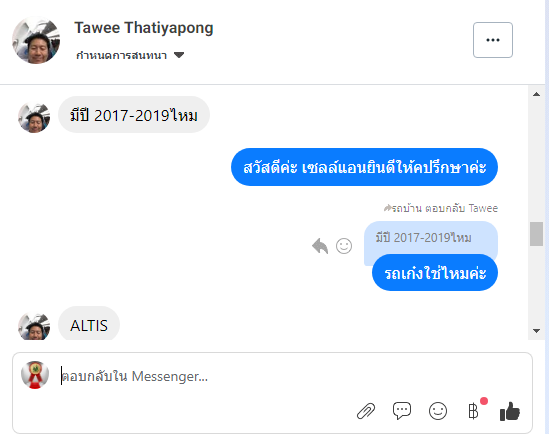Select the ALTIS message bubble
The width and height of the screenshot is (549, 434).
89,324
